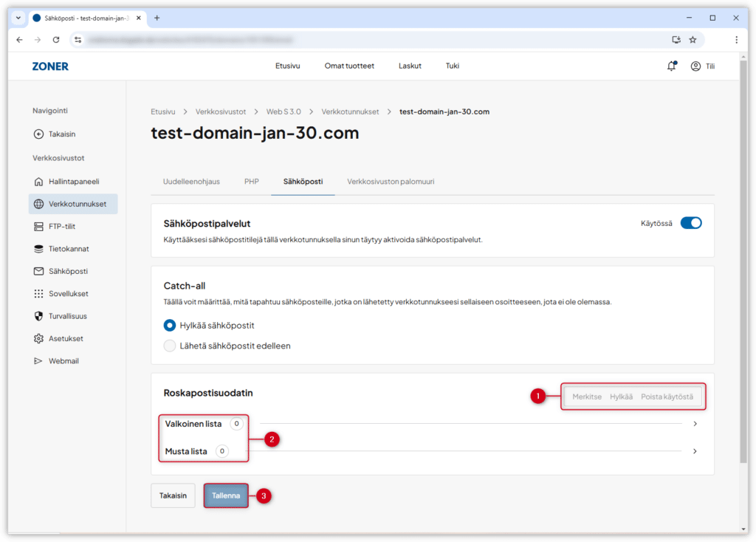The width and height of the screenshot is (756, 542).
Task: Open Asetukset gear icon in sidebar
Action: coord(39,338)
